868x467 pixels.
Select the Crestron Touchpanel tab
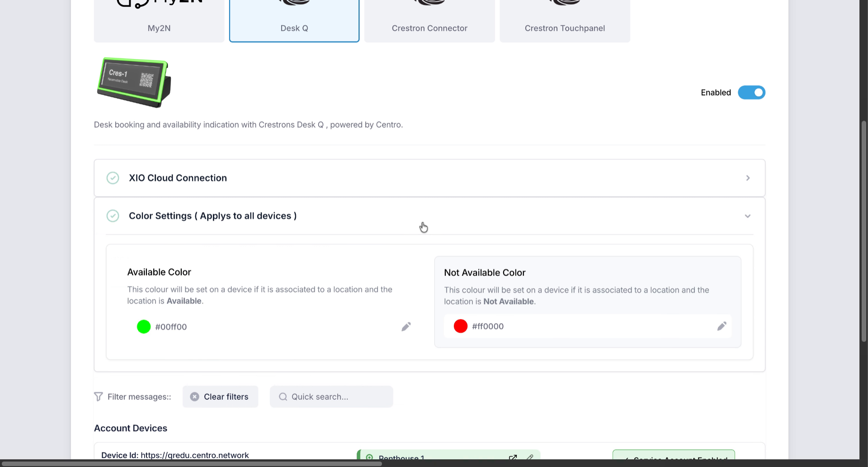point(565,22)
